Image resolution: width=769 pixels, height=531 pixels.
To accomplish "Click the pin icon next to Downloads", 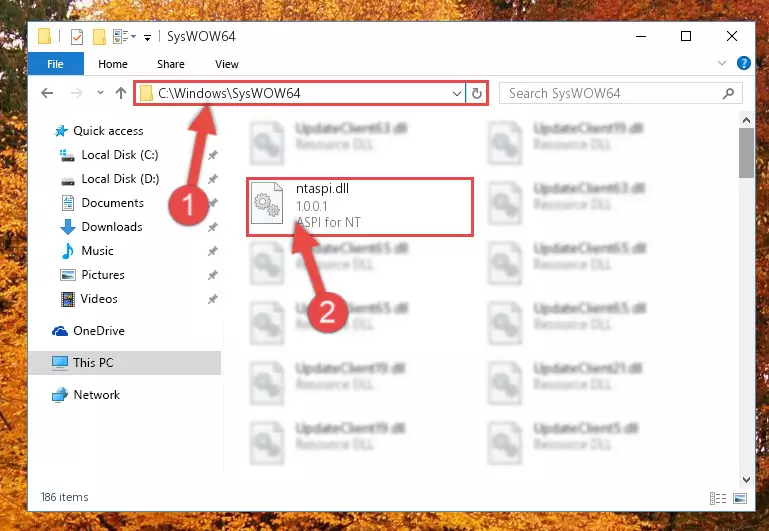I will point(212,228).
